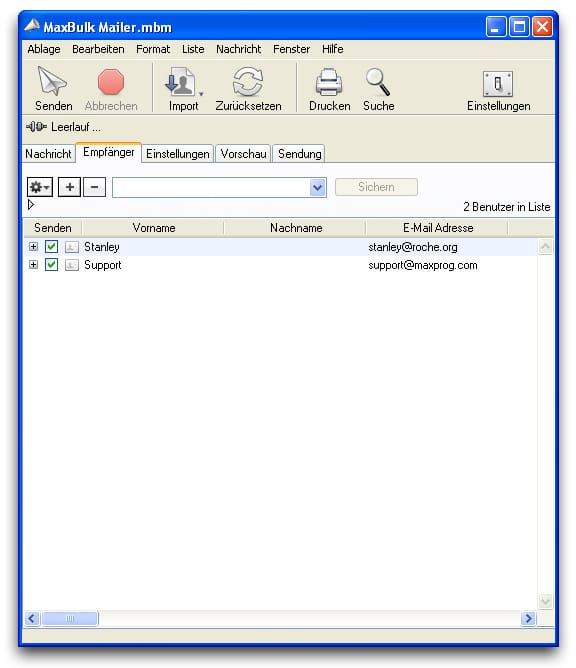The image size is (576, 668).
Task: Select the Stanley first name cell
Action: click(102, 247)
